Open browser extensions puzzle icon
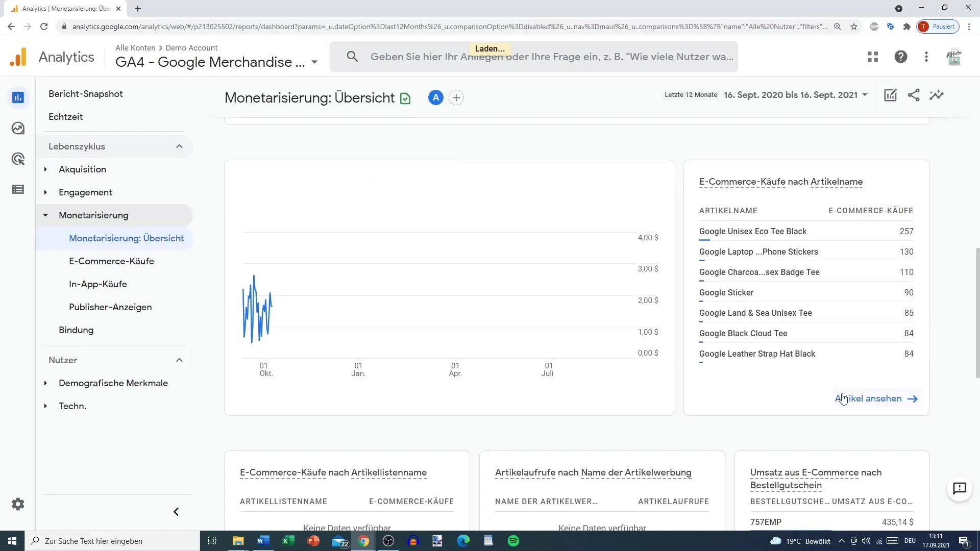This screenshot has height=551, width=980. tap(906, 27)
